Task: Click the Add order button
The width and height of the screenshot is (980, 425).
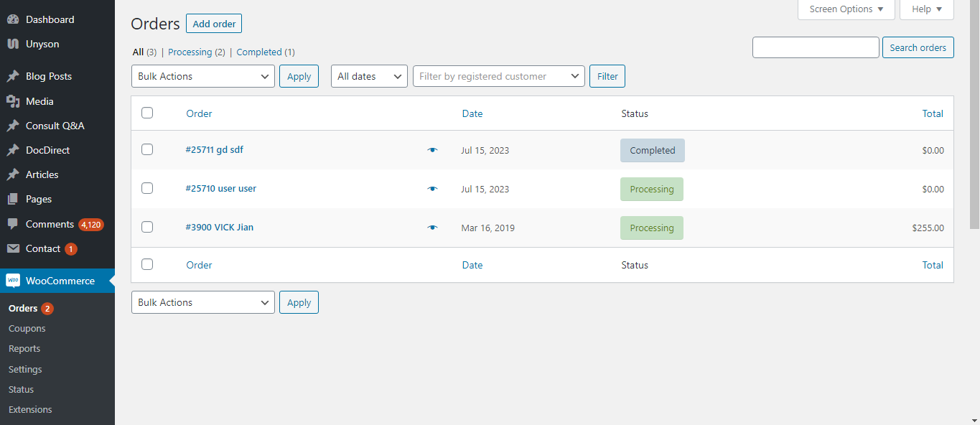Action: tap(213, 23)
